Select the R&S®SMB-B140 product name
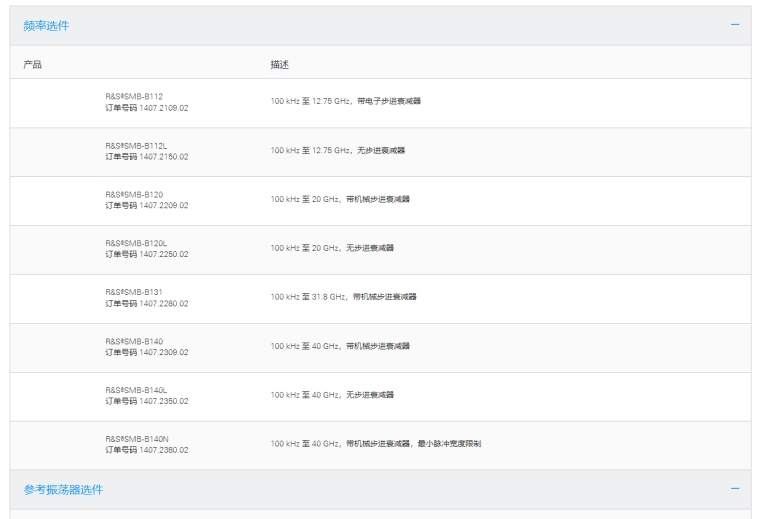Viewport: 760px width, 519px height. tap(134, 341)
